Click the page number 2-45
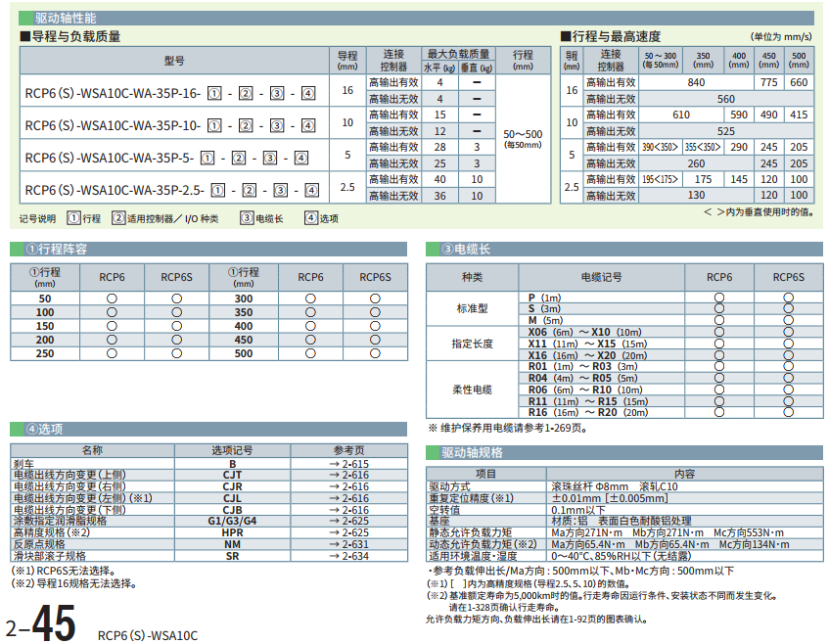 coord(41,622)
